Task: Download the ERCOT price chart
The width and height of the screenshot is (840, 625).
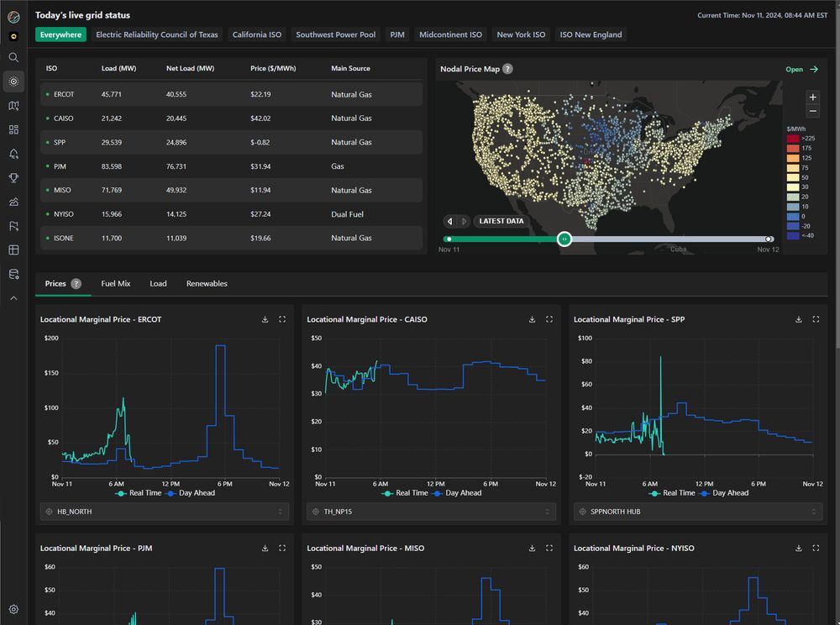Action: coord(265,319)
